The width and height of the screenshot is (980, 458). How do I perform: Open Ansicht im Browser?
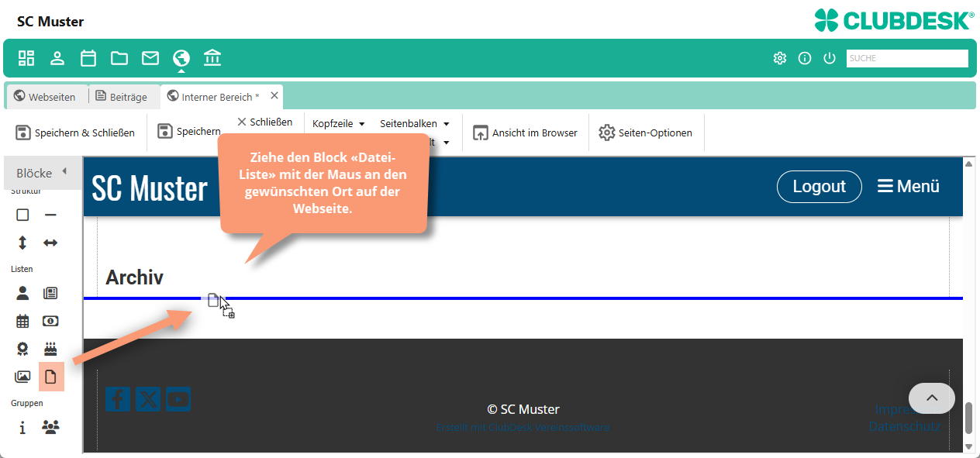pos(526,133)
